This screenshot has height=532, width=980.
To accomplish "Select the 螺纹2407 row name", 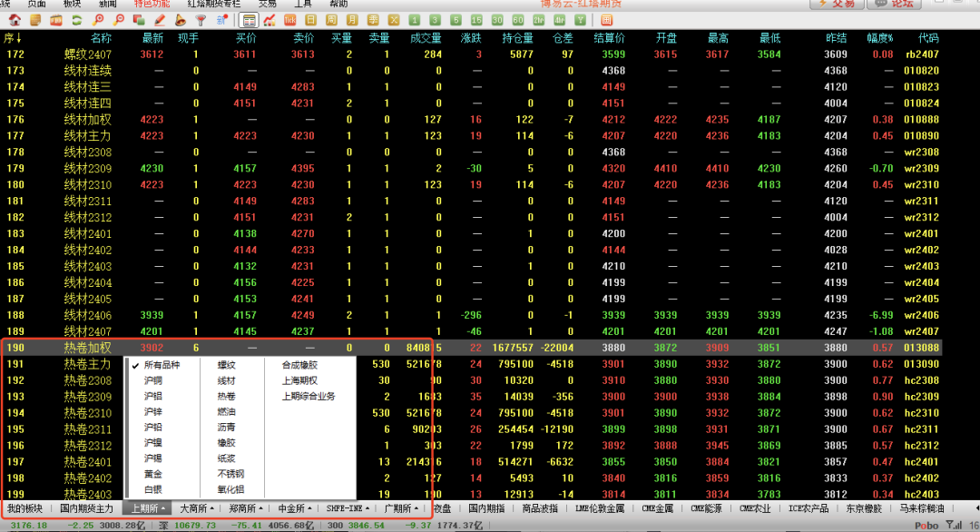I will 87,54.
